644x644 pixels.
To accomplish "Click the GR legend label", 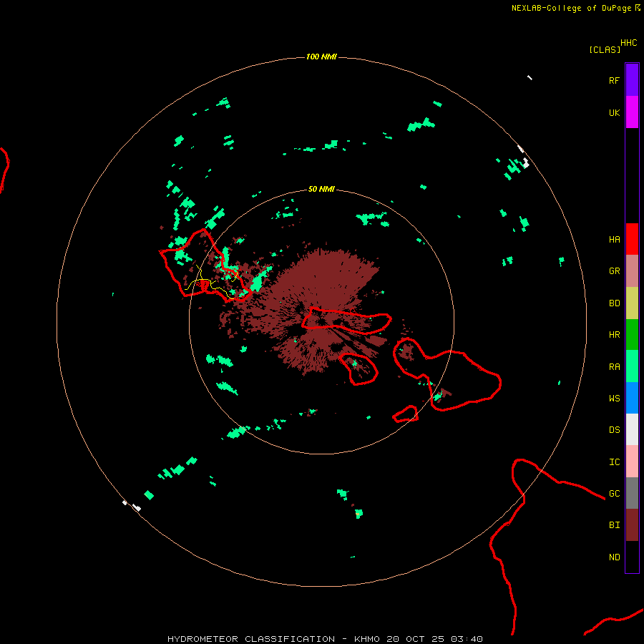I will click(x=615, y=271).
